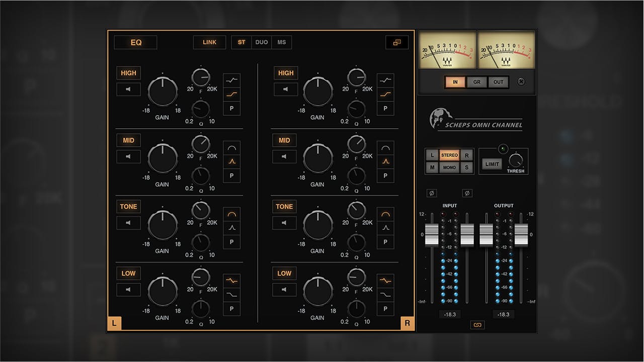This screenshot has width=644, height=362.
Task: Click the channel link chain icon below the faders
Action: click(476, 325)
